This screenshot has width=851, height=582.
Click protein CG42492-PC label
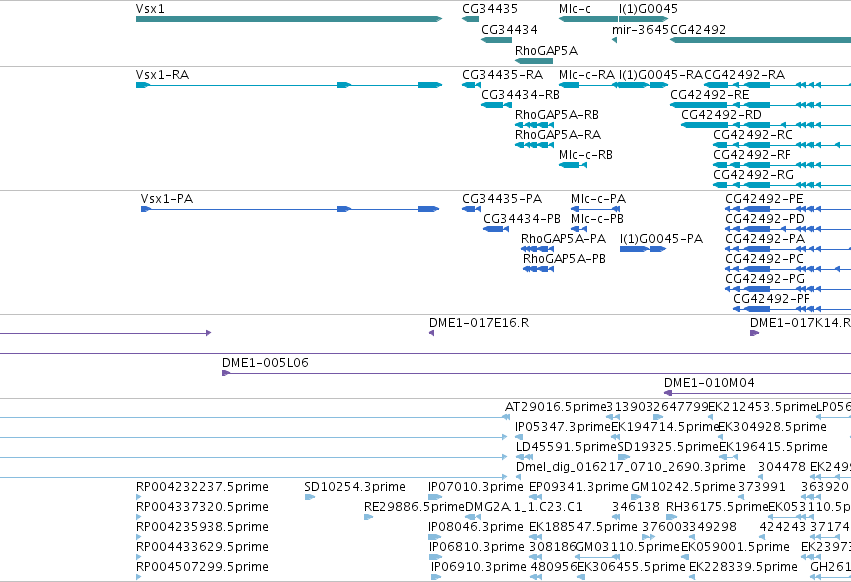(764, 259)
